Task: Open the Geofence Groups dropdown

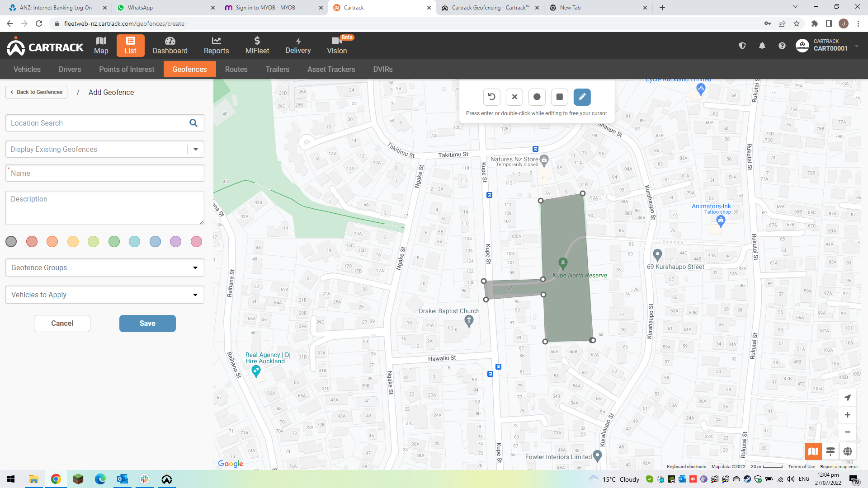Action: 104,267
